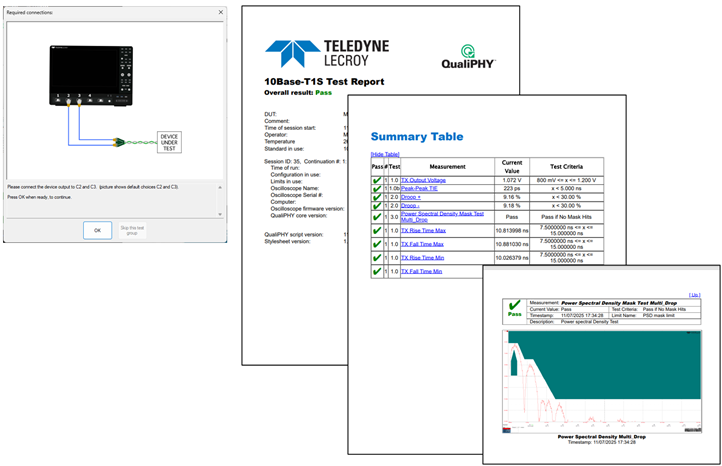Confirm the connection with the OK button
This screenshot has height=466, width=722.
click(x=97, y=230)
